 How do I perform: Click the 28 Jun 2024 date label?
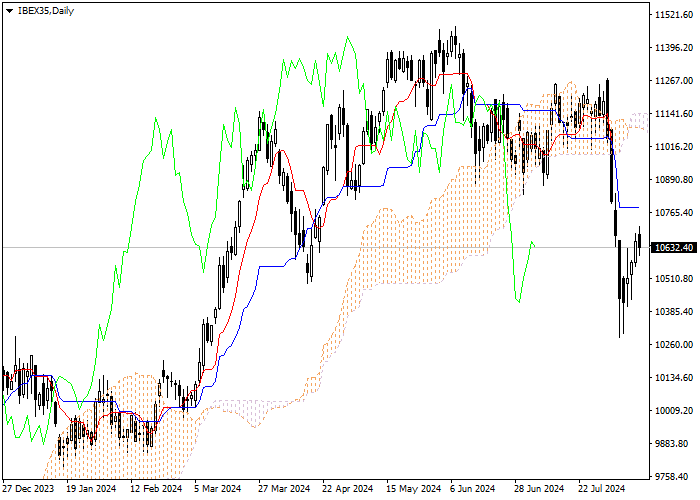[x=539, y=489]
